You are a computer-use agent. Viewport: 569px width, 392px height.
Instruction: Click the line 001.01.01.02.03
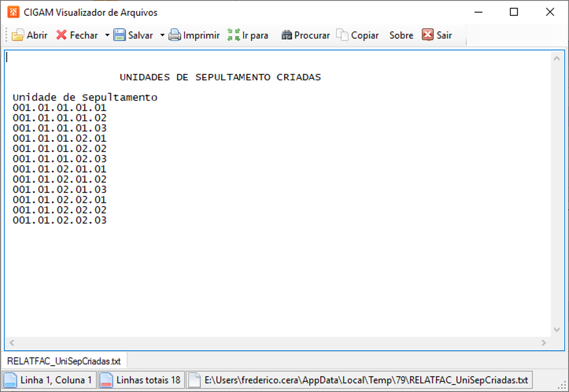pos(60,159)
